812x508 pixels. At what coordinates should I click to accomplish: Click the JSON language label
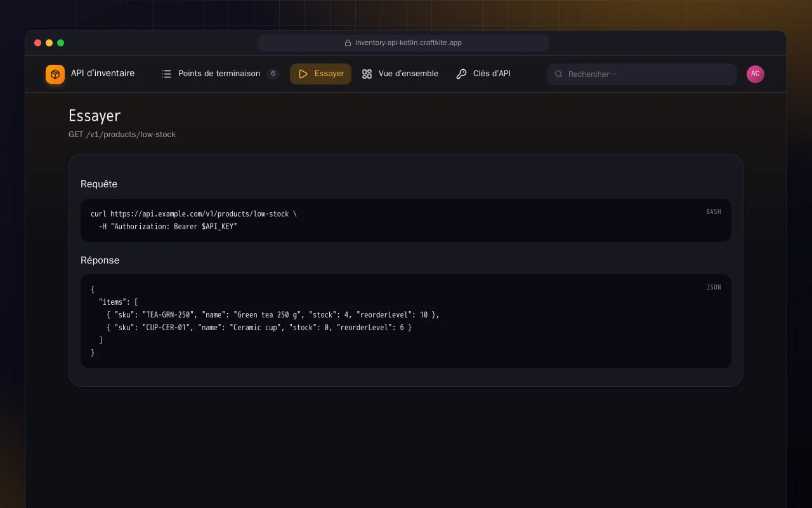coord(714,288)
